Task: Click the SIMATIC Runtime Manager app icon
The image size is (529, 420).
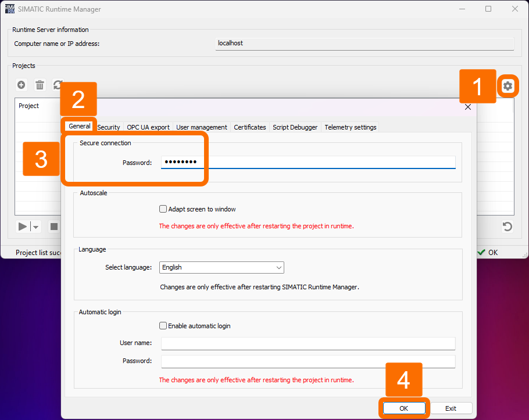Action: [10, 9]
